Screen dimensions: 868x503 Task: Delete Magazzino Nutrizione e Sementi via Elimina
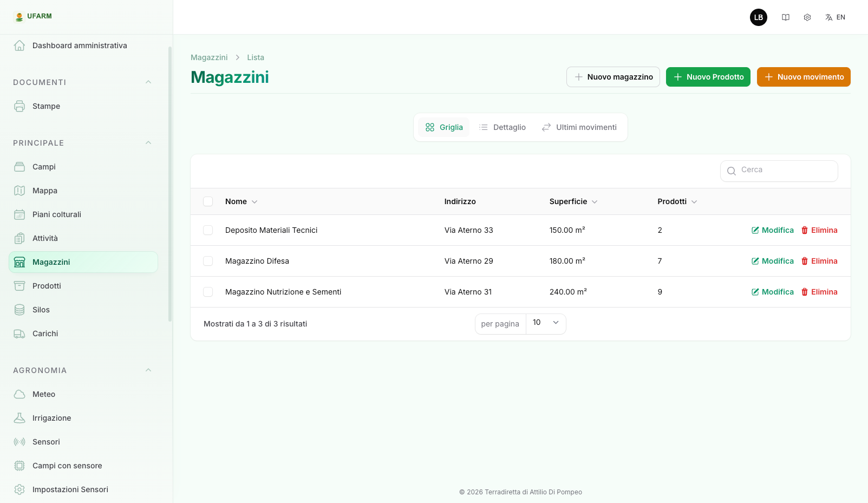[819, 292]
